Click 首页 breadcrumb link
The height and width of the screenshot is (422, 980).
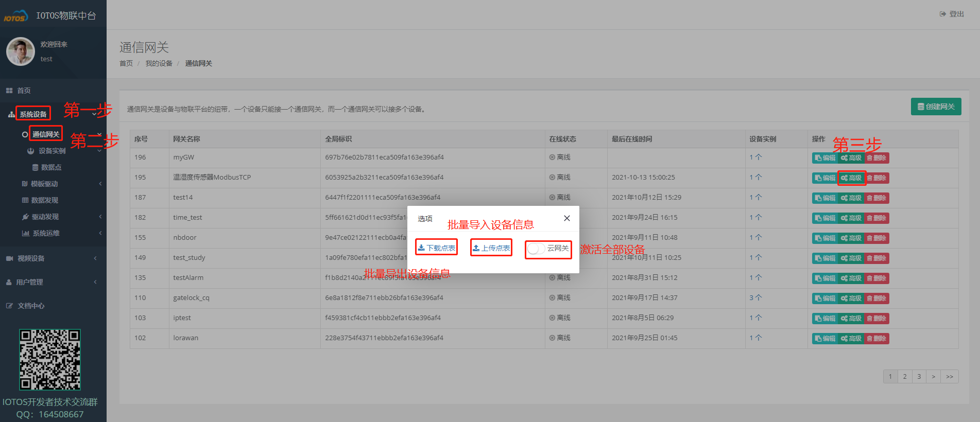(126, 63)
